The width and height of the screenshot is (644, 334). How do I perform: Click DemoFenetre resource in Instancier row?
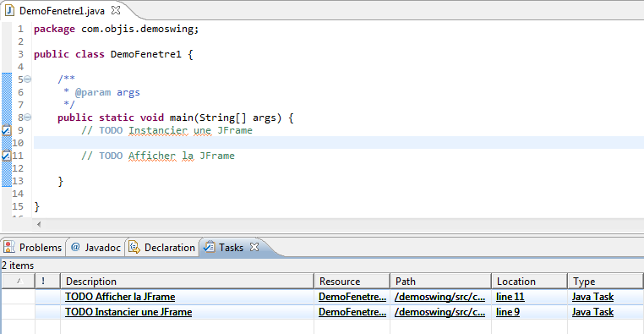[x=352, y=312]
